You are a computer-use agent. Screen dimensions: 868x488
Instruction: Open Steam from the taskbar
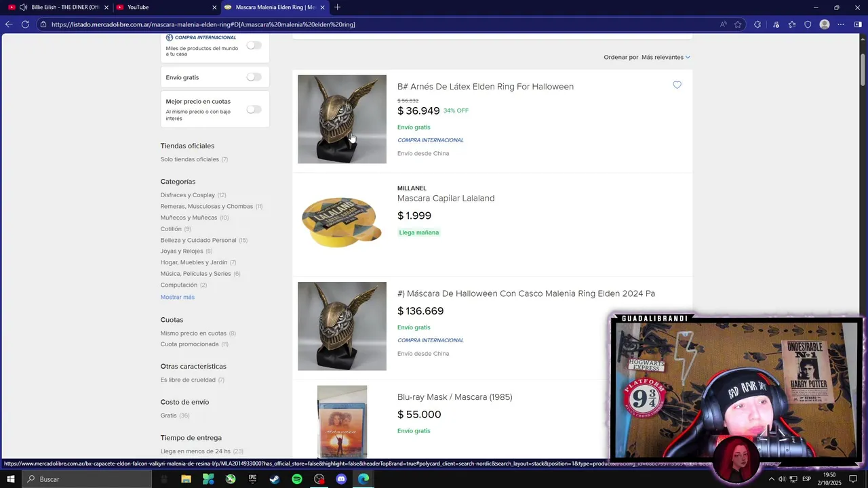point(275,479)
